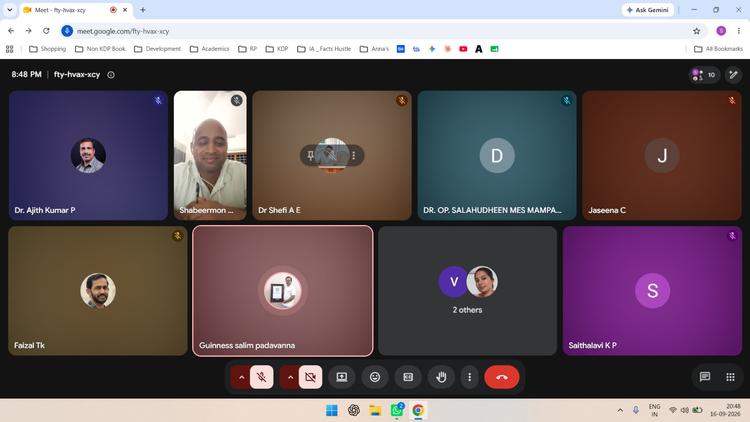This screenshot has width=750, height=422.
Task: Open more options on Dr Shefi tile
Action: [353, 155]
